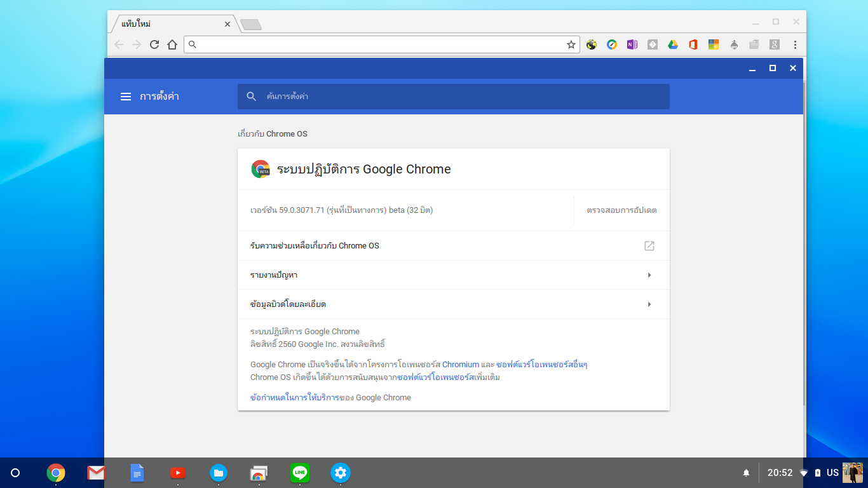Click the search settings field
Viewport: 868px width, 488px height.
pyautogui.click(x=454, y=97)
